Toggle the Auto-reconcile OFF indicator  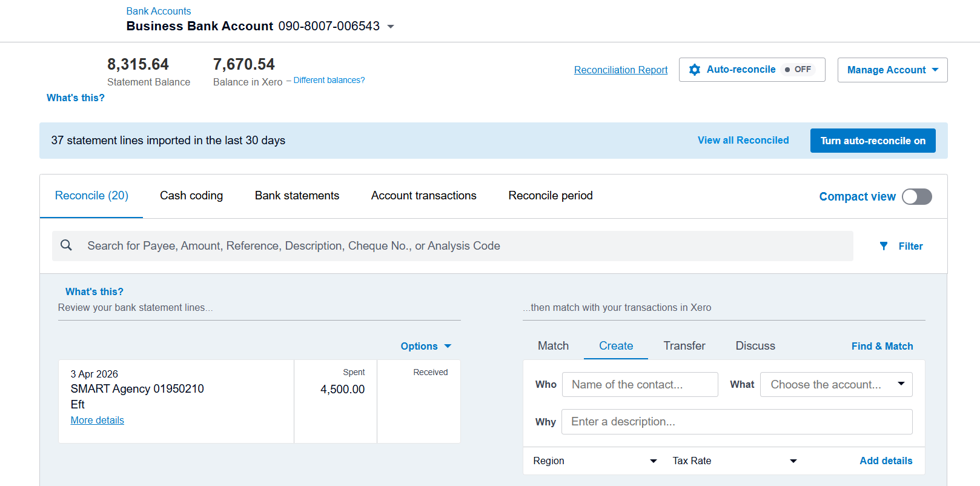pyautogui.click(x=798, y=70)
